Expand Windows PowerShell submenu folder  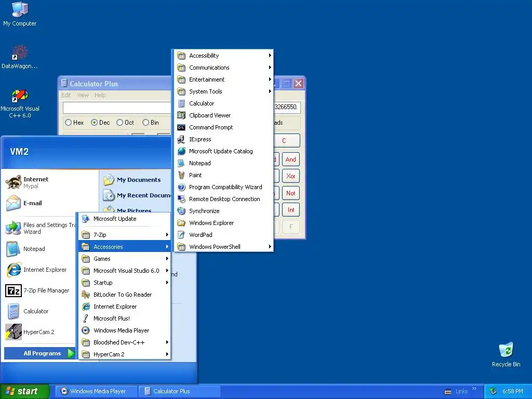tap(223, 247)
